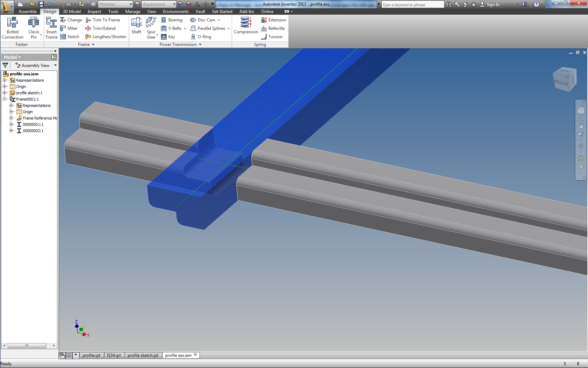
Task: Save the document via floppy icon
Action: pyautogui.click(x=41, y=4)
